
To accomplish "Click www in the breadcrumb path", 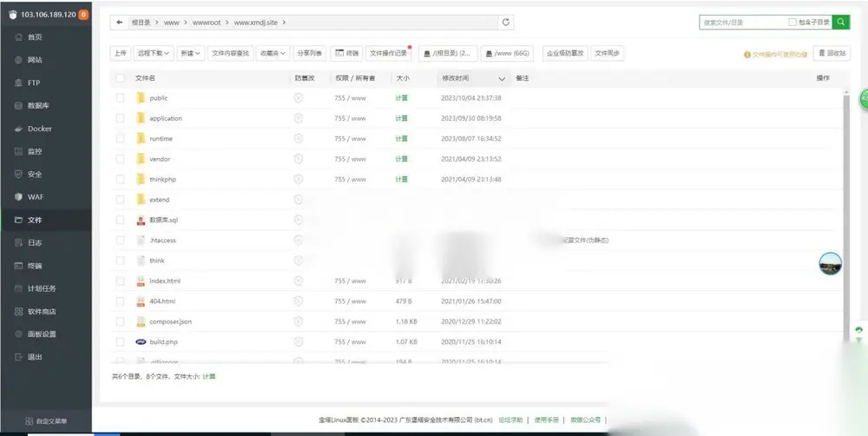I will coord(172,23).
